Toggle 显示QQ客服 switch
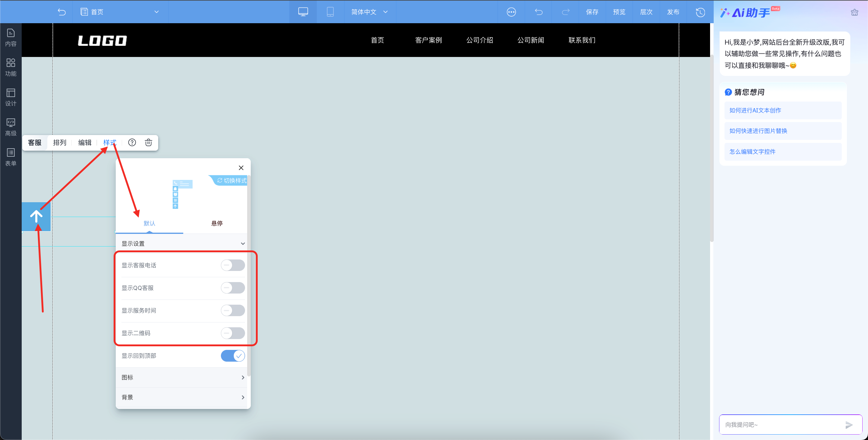This screenshot has height=440, width=868. tap(232, 288)
